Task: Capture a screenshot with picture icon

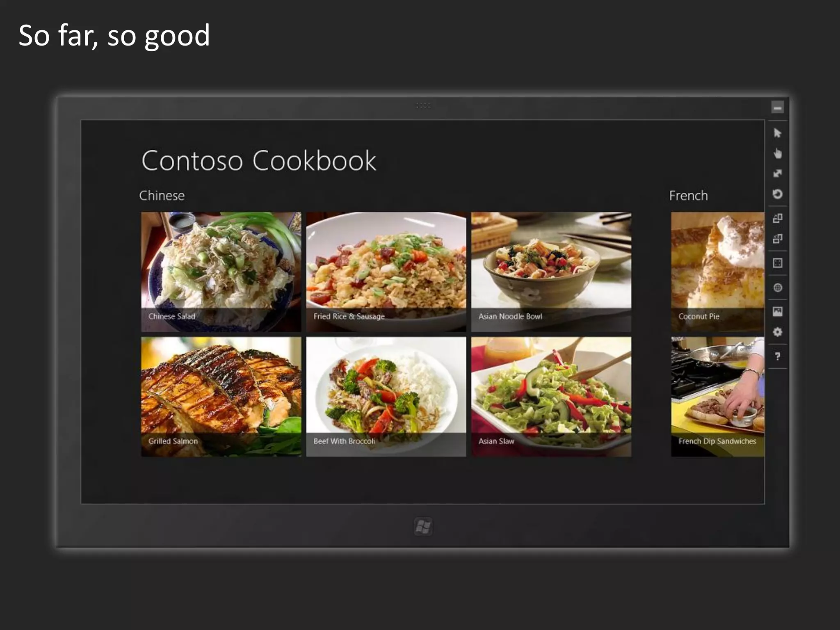Action: tap(777, 312)
